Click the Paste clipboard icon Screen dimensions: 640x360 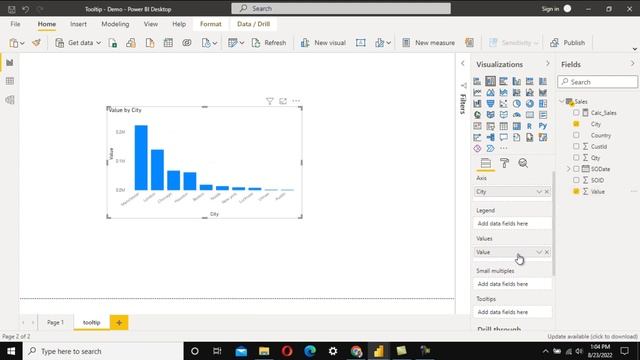pos(14,42)
